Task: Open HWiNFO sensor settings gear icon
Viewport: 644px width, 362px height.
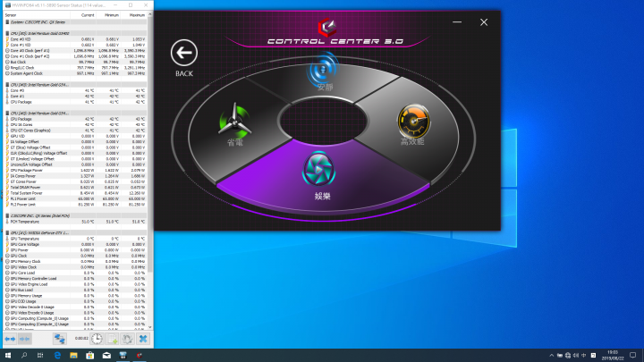Action: [x=127, y=339]
